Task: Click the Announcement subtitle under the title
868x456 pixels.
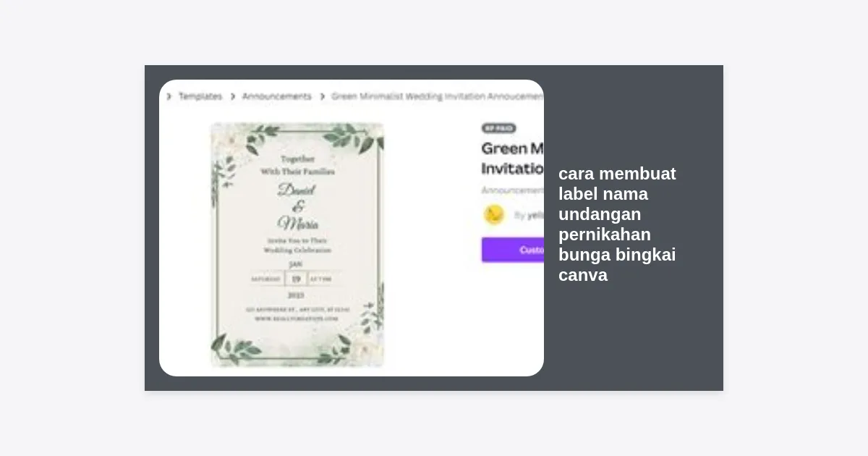Action: 512,190
